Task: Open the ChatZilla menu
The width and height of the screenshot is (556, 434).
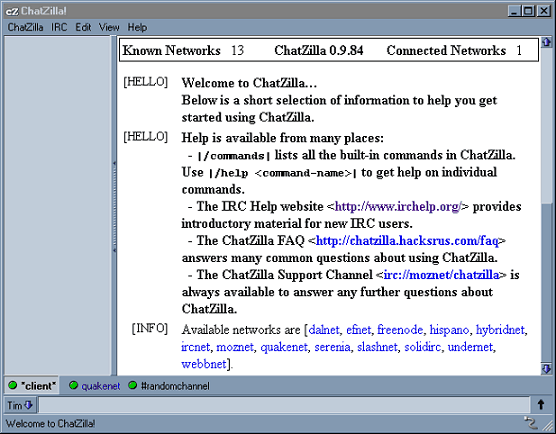Action: [x=26, y=27]
